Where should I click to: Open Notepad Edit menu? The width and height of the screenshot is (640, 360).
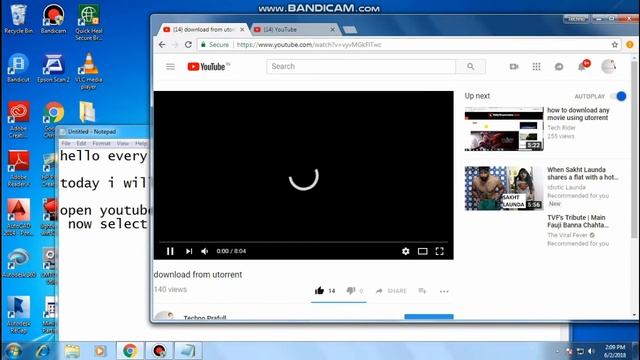81,143
